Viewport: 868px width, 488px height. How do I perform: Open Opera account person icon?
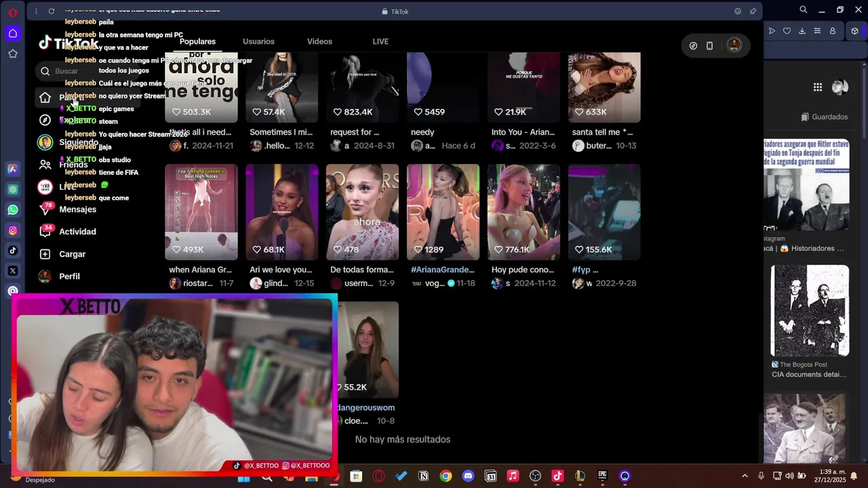pos(833,31)
